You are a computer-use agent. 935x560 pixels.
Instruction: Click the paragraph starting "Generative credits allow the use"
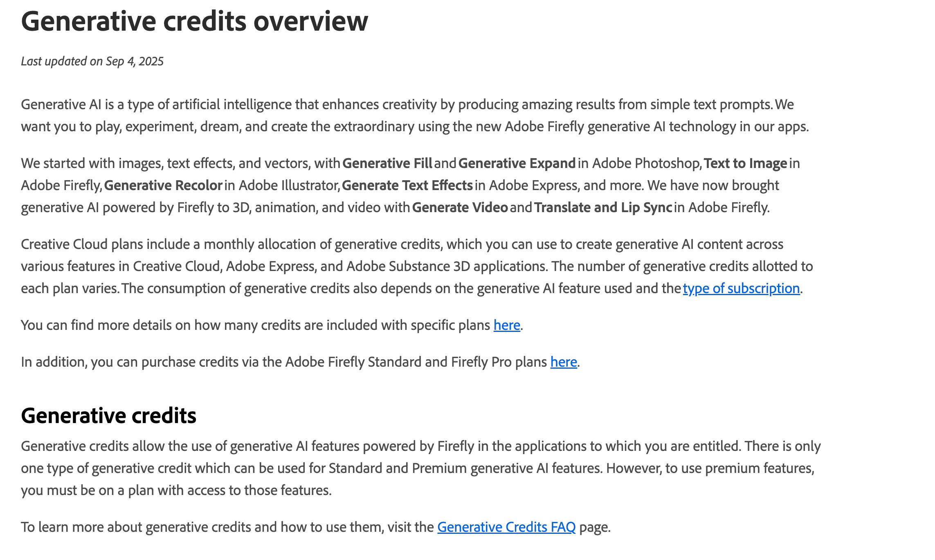[x=409, y=468]
